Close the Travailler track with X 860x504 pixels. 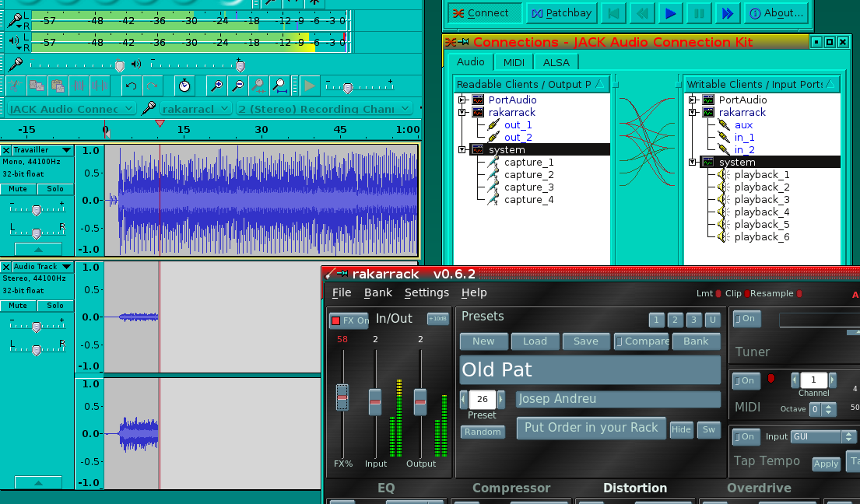pyautogui.click(x=6, y=150)
